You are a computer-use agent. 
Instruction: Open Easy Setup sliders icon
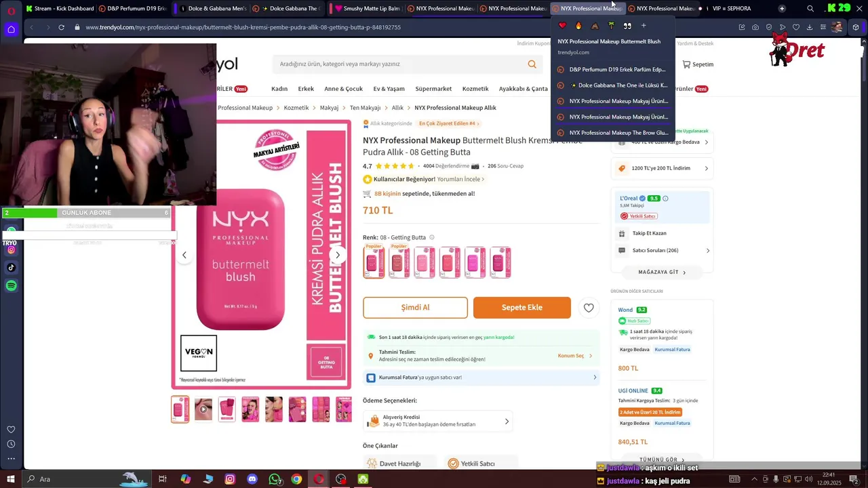(823, 27)
